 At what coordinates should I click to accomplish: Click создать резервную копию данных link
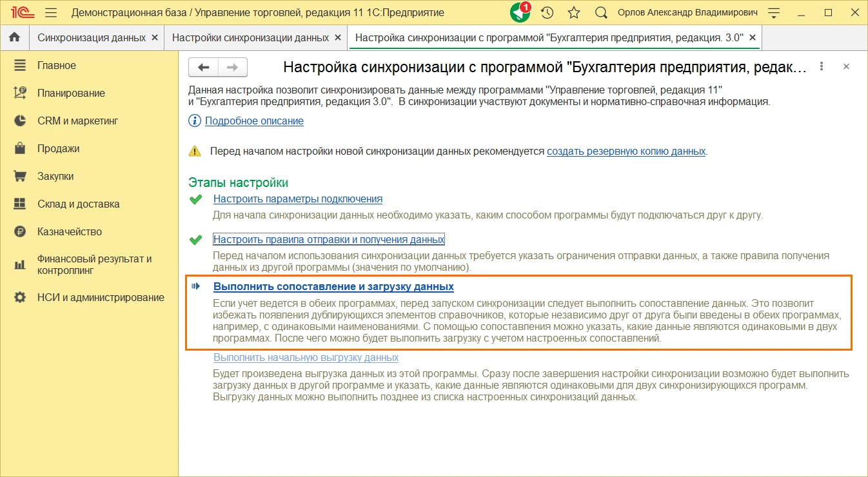(626, 151)
